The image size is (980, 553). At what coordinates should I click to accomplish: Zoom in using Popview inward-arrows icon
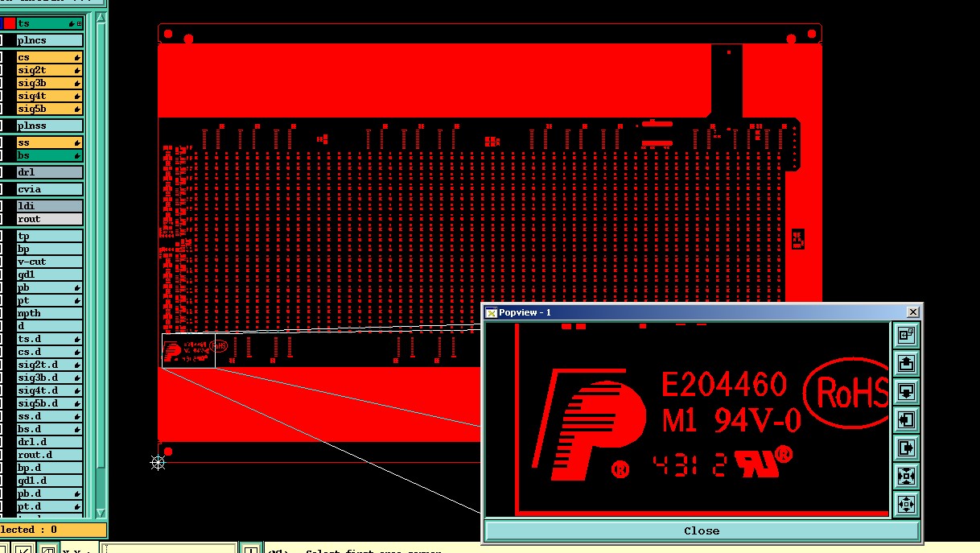pyautogui.click(x=906, y=476)
